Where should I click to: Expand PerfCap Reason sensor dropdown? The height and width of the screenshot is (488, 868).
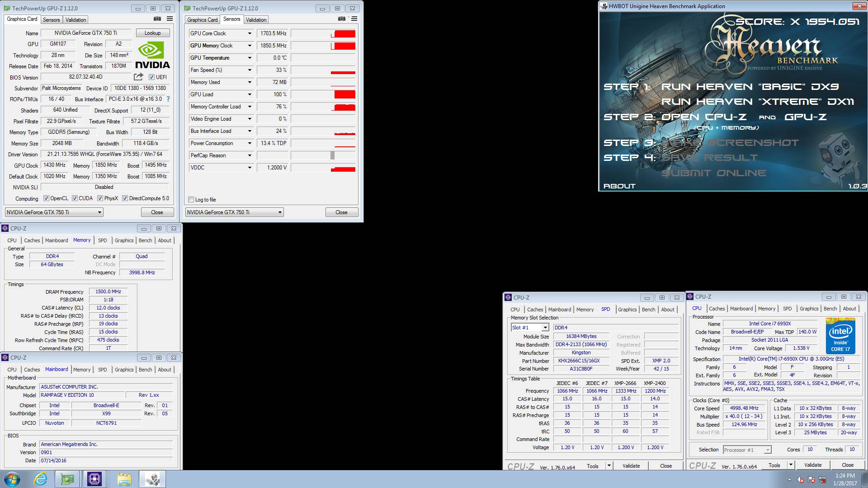pyautogui.click(x=249, y=155)
